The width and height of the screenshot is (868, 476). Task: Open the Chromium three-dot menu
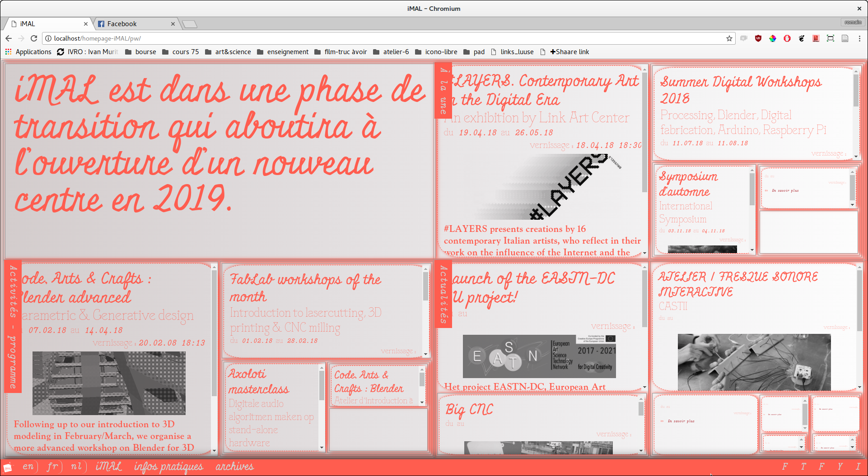[x=859, y=38]
